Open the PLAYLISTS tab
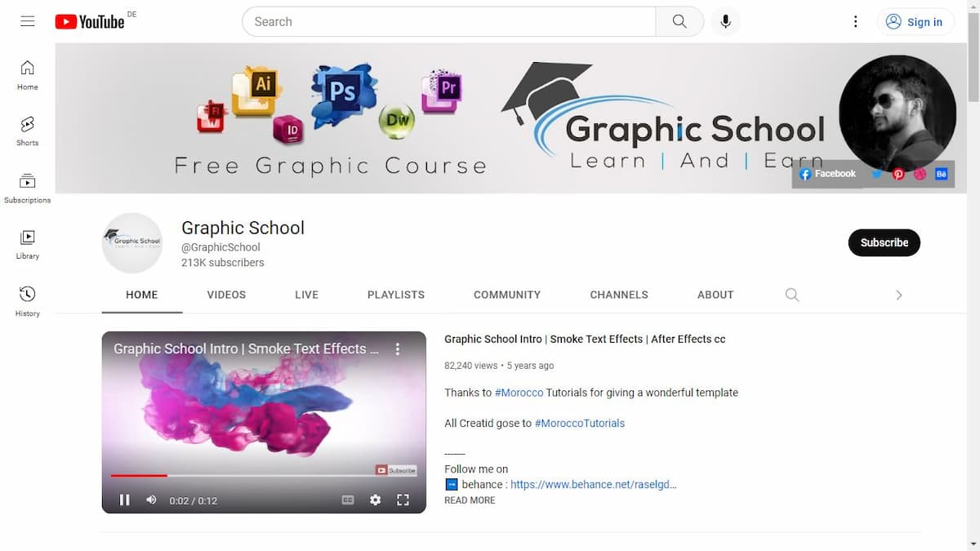The image size is (980, 551). pos(396,295)
